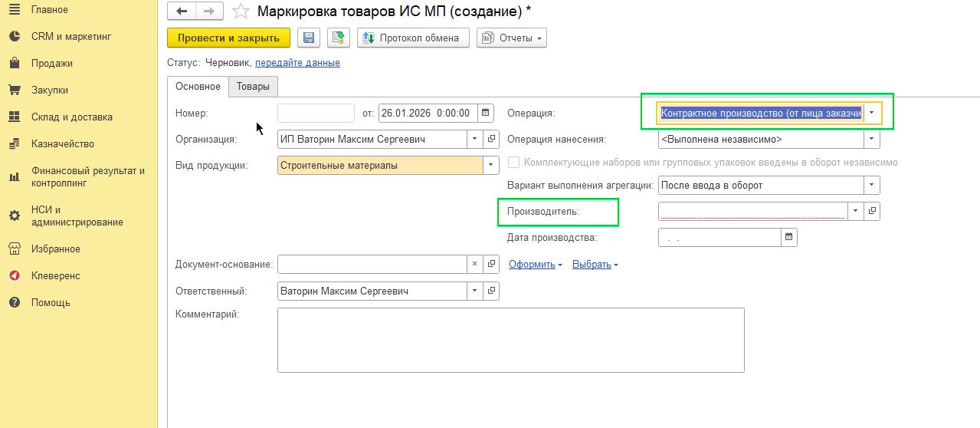Open calendar picker for document date
980x428 pixels.
486,113
